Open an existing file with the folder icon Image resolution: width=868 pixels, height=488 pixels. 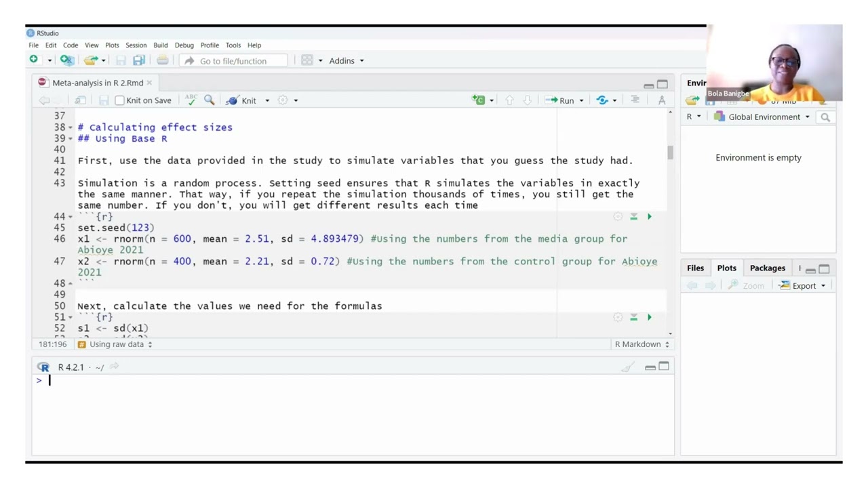tap(91, 60)
